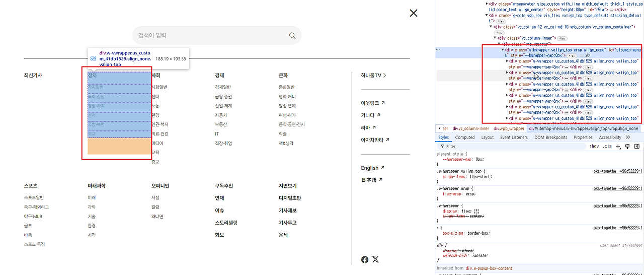Open the 스토리텔링 link
The image size is (644, 275).
point(226,223)
